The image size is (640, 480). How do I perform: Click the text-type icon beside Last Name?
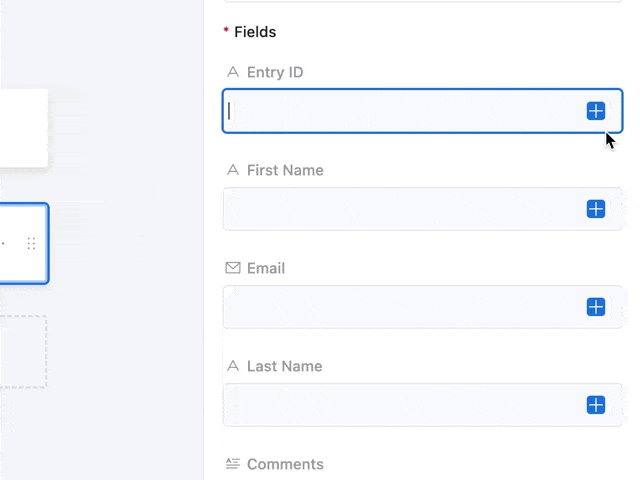pos(233,366)
